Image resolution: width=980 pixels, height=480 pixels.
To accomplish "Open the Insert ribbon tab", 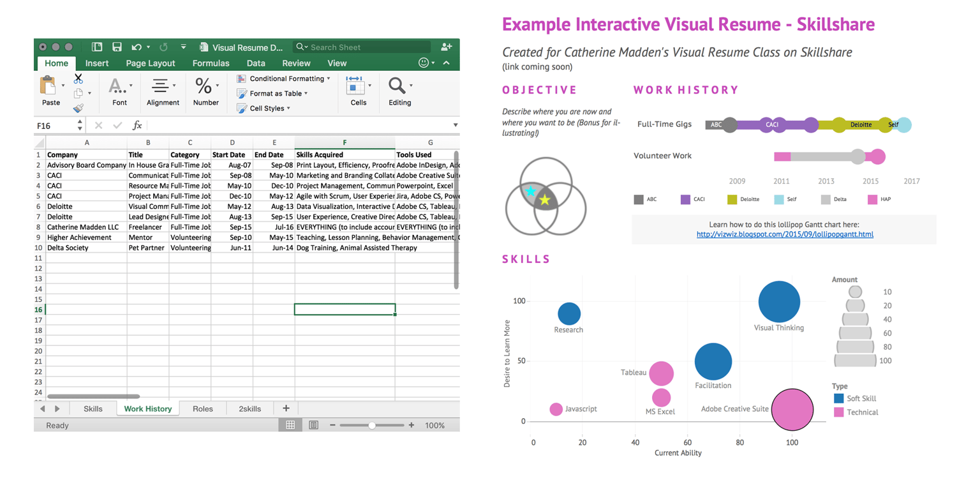I will pos(97,63).
